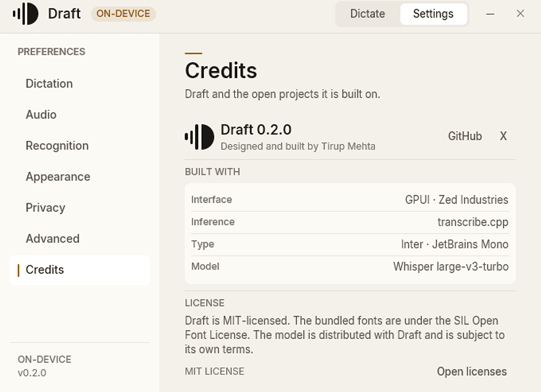The height and width of the screenshot is (392, 541).
Task: Select Credits in the sidebar
Action: [x=80, y=270]
